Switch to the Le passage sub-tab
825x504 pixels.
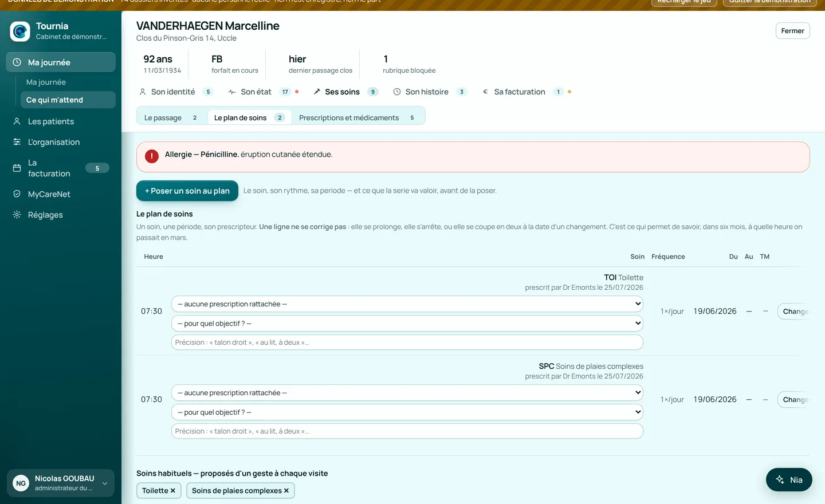click(x=171, y=117)
